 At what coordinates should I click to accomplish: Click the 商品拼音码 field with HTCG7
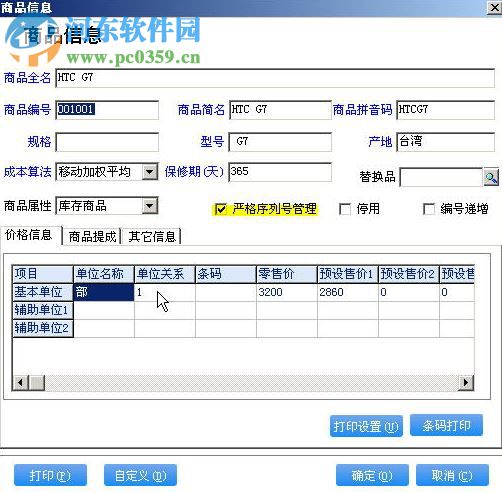[445, 110]
